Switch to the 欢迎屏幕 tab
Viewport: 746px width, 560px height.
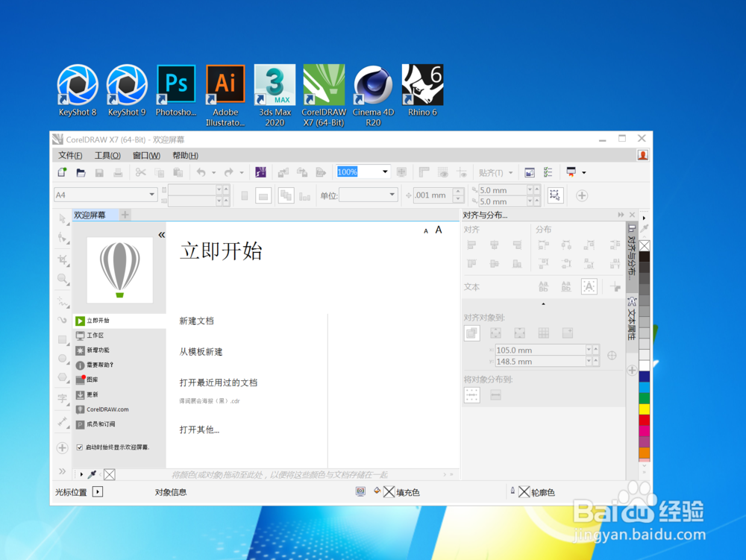point(94,215)
